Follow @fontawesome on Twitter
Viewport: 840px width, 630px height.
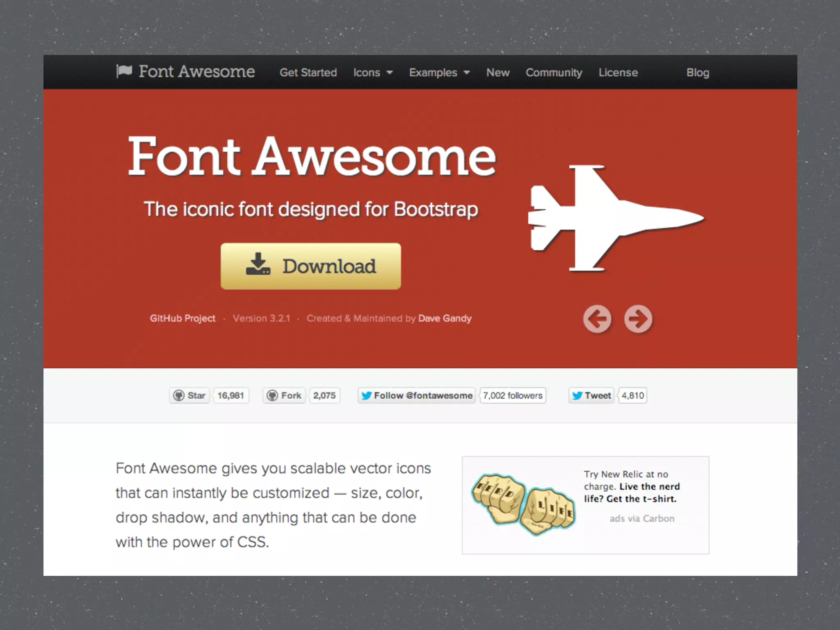pos(416,395)
